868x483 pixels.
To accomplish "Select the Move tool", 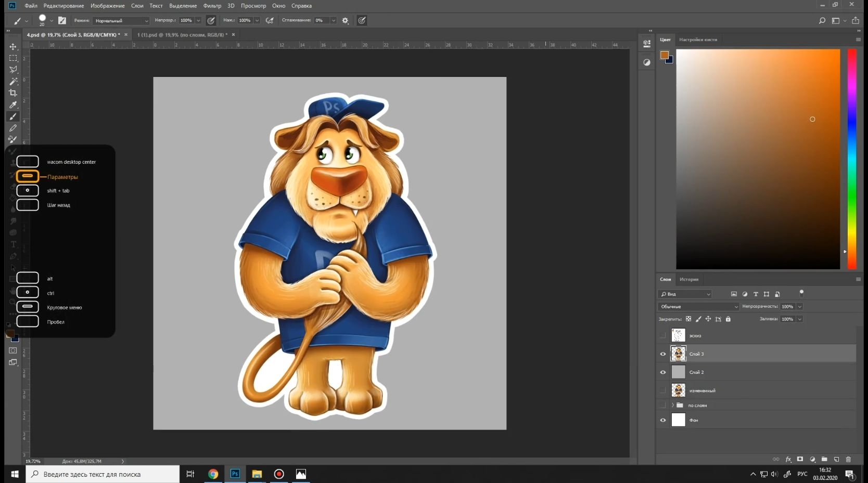I will pos(13,46).
